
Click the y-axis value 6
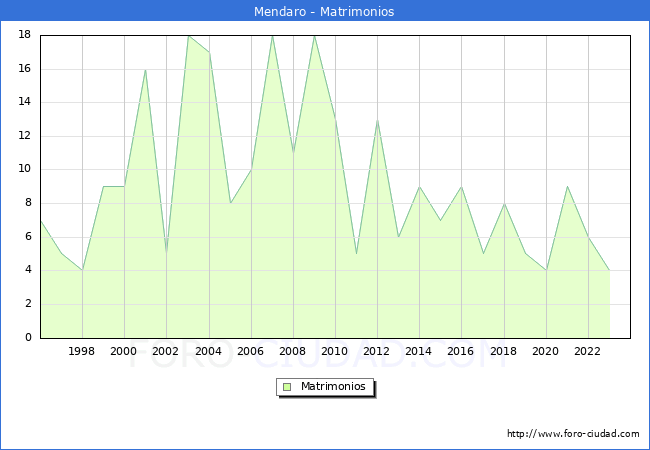(28, 237)
